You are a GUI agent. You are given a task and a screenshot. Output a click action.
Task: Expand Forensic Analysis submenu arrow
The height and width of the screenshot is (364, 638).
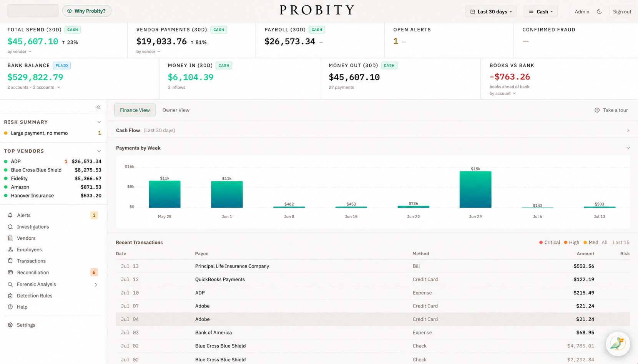point(96,285)
